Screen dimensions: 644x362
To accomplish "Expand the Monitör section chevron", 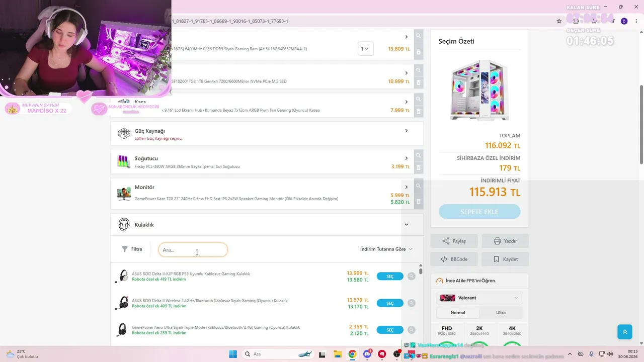I will [x=407, y=187].
